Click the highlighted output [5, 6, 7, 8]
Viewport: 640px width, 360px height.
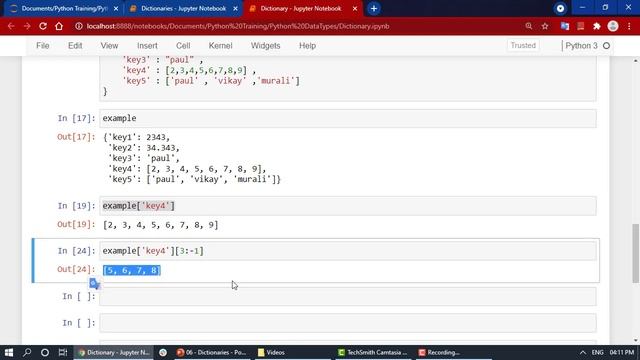(132, 270)
